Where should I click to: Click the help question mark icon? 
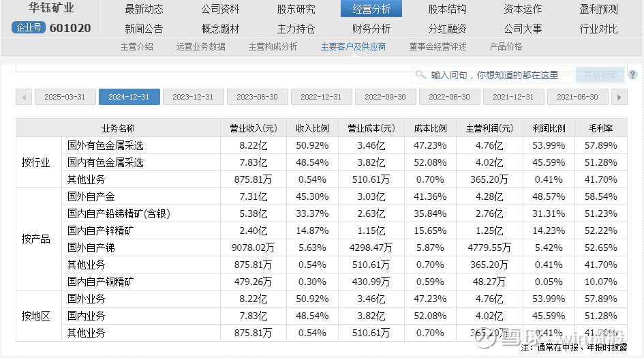point(633,74)
